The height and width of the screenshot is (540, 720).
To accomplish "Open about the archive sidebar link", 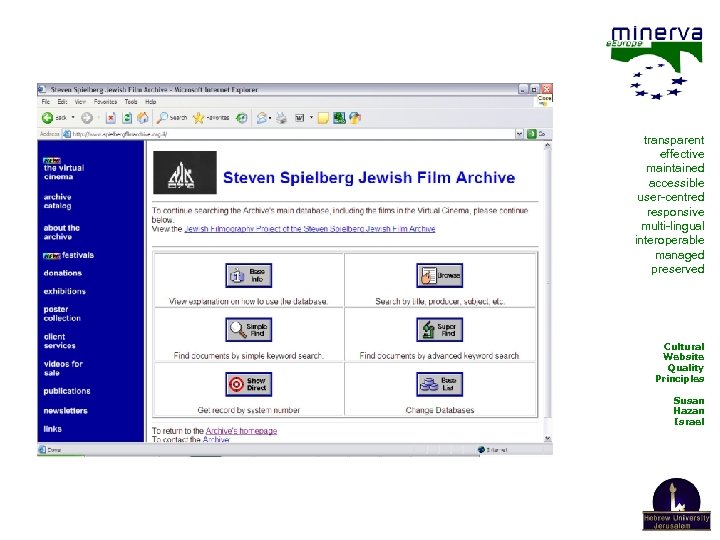I will [62, 232].
